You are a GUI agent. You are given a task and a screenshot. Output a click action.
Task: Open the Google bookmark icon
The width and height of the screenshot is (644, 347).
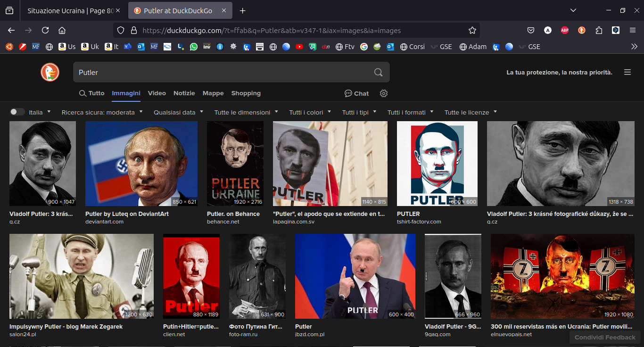[363, 47]
